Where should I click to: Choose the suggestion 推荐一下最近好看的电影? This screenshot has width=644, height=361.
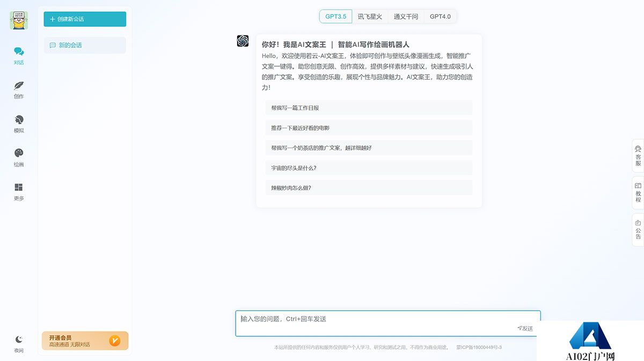tap(369, 128)
